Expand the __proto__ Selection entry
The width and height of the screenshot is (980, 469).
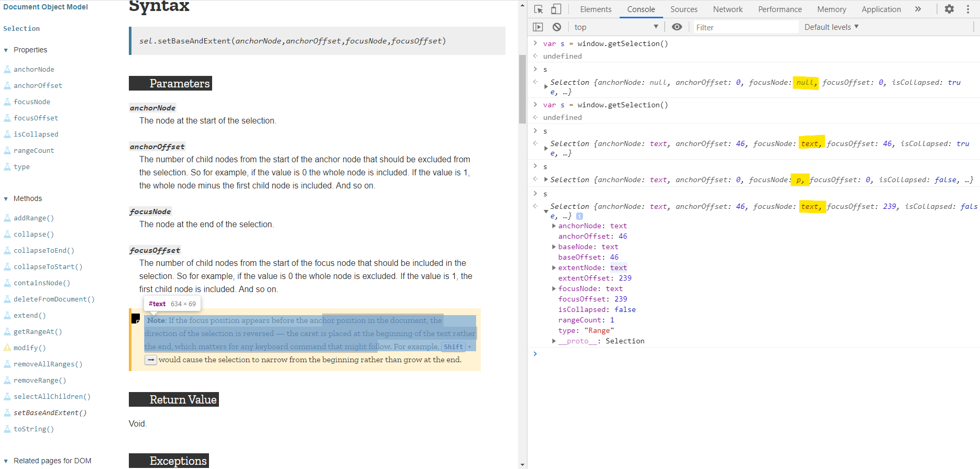tap(554, 341)
